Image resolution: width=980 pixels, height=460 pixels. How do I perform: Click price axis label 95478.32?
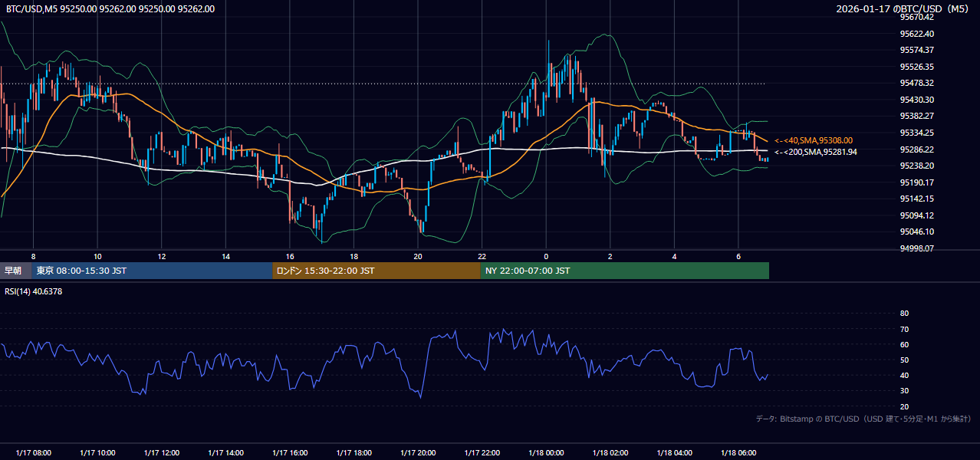coord(916,83)
